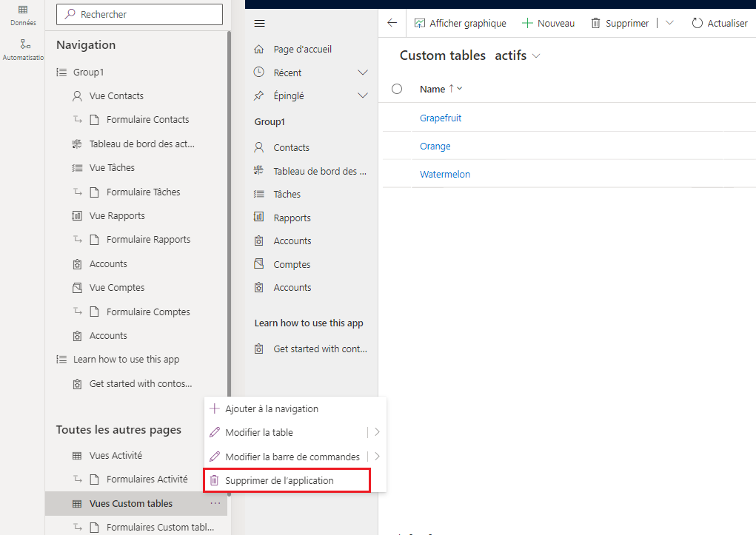Click the Nouveau button
Viewport: 756px width, 535px height.
pyautogui.click(x=549, y=23)
